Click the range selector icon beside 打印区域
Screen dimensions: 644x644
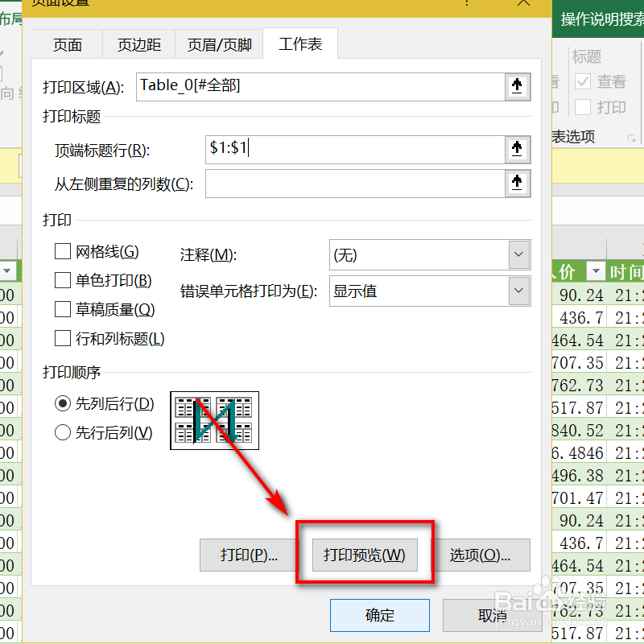click(518, 86)
